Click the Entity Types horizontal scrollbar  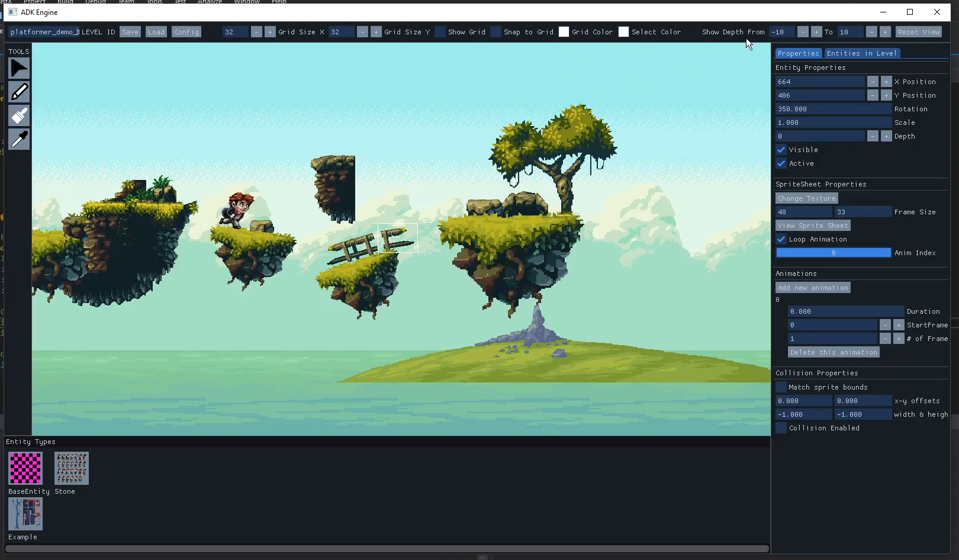387,549
